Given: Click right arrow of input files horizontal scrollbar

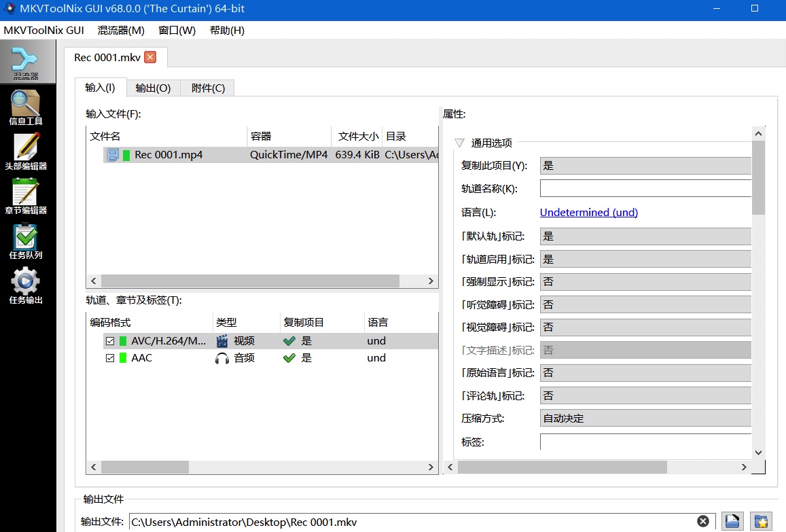Looking at the screenshot, I should click(x=431, y=281).
